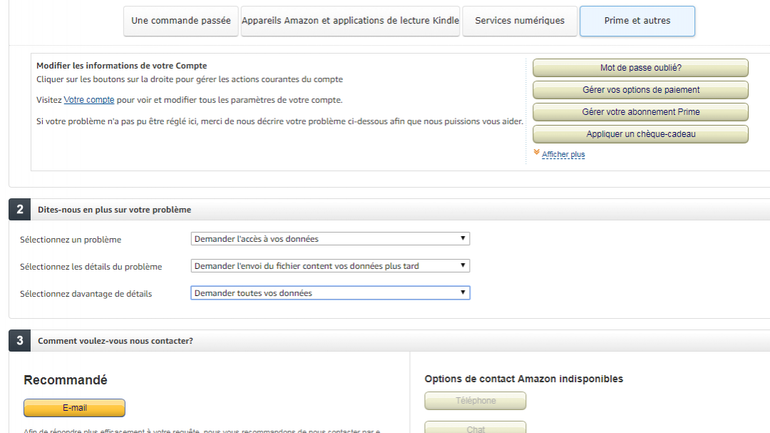Click the step 3 number badge

point(18,341)
